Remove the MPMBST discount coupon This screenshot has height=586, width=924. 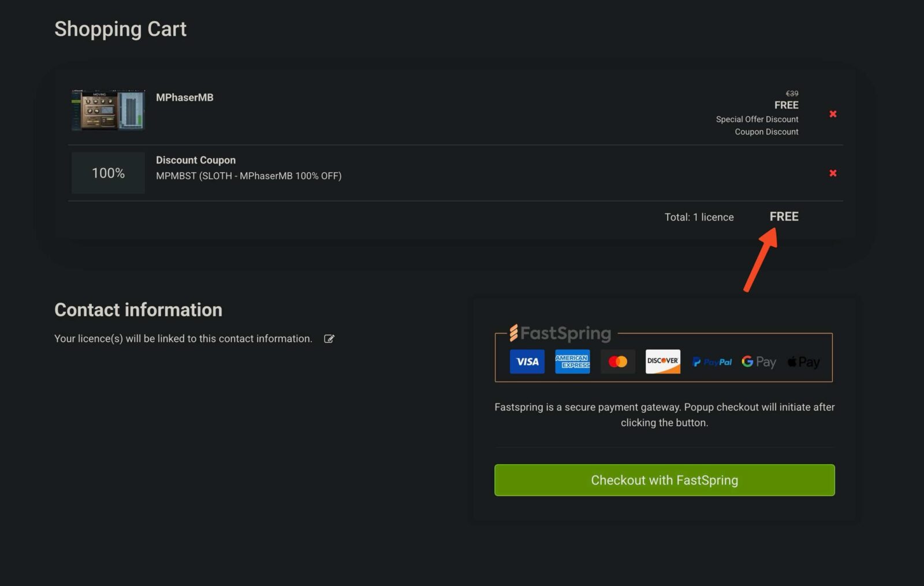(833, 173)
